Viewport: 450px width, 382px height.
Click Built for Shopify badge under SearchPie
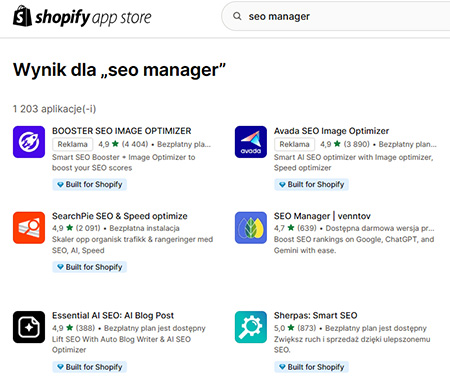click(x=89, y=267)
